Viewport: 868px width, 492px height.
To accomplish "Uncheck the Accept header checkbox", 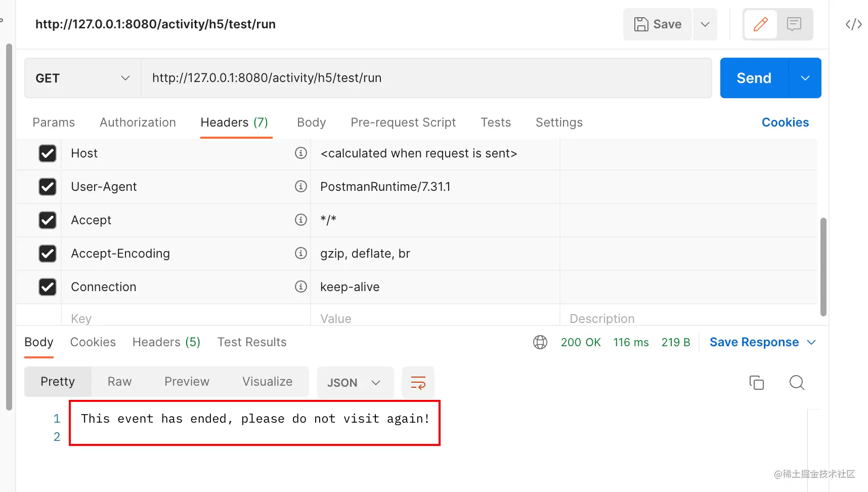I will (x=48, y=220).
